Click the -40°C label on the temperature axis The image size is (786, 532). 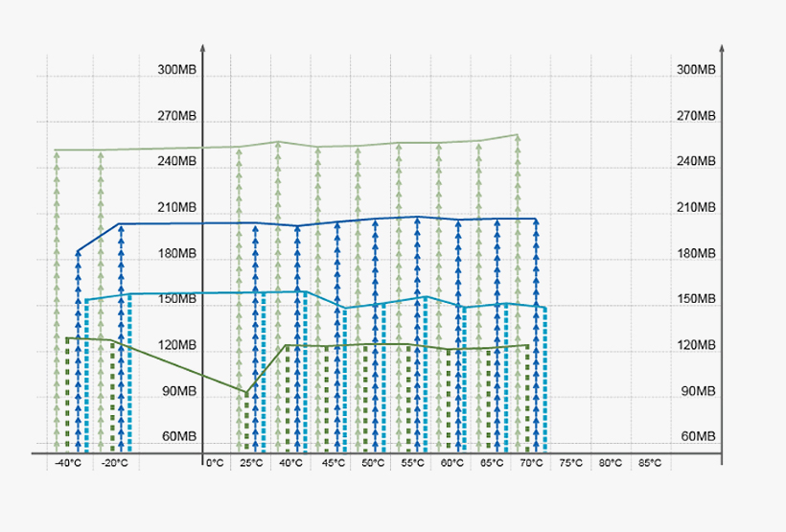pyautogui.click(x=68, y=463)
